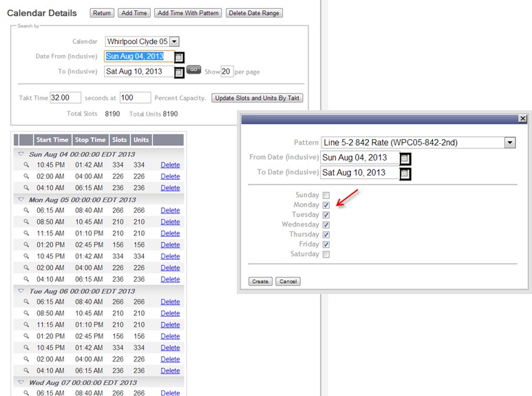
Task: Check the Sunday checkbox
Action: point(326,196)
